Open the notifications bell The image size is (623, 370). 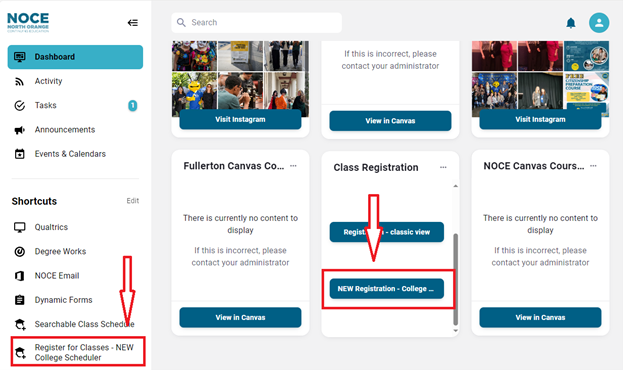571,23
